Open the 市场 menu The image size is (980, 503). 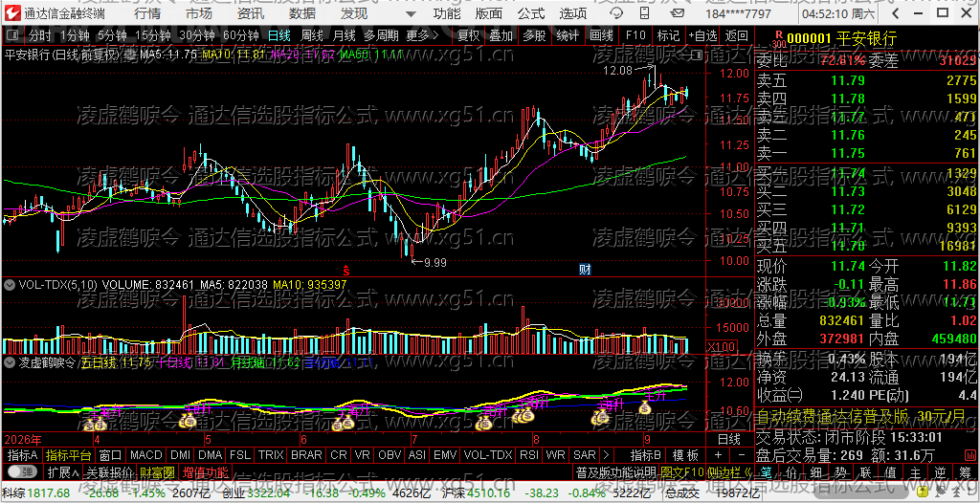tap(199, 13)
